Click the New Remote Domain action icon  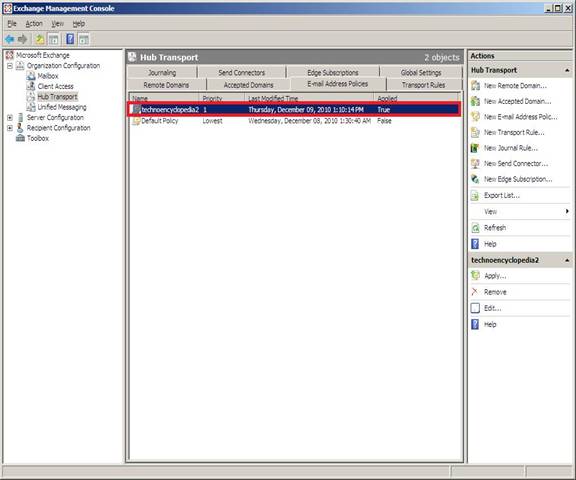tap(475, 86)
